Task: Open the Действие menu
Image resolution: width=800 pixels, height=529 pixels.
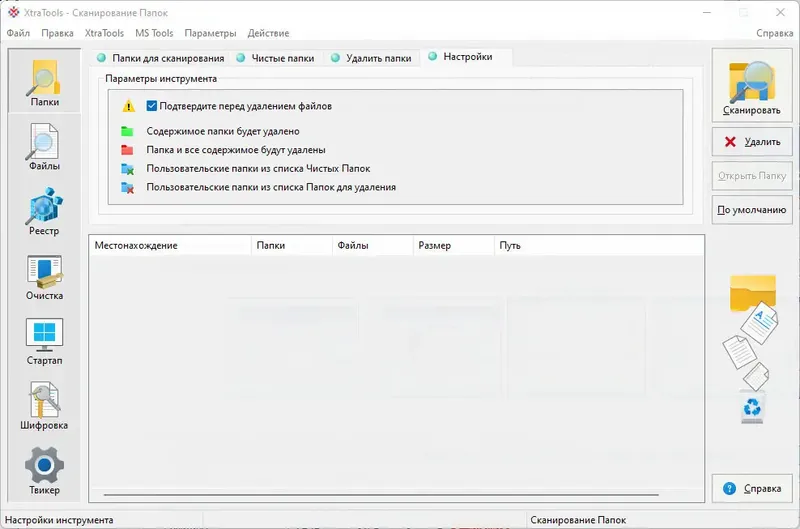Action: point(268,33)
